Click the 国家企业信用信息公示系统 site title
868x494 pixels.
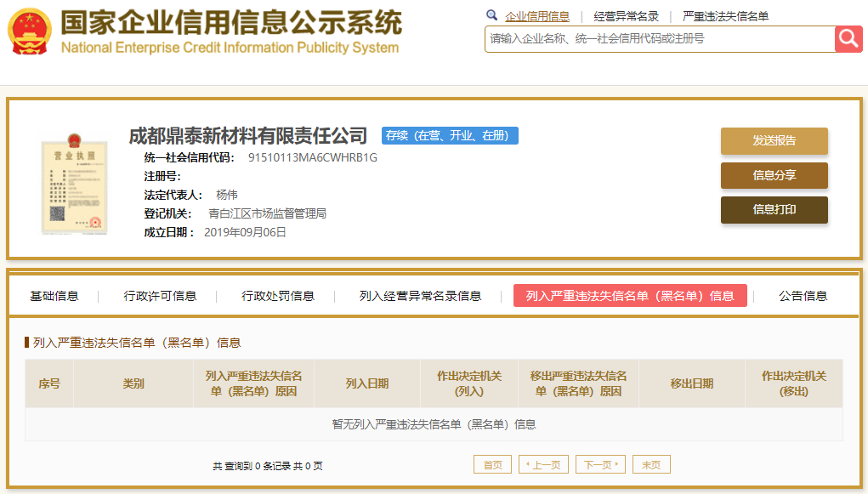click(x=231, y=23)
